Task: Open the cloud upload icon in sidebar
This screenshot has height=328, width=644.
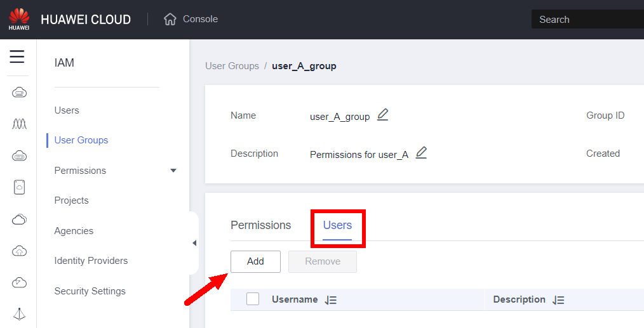Action: click(x=19, y=251)
